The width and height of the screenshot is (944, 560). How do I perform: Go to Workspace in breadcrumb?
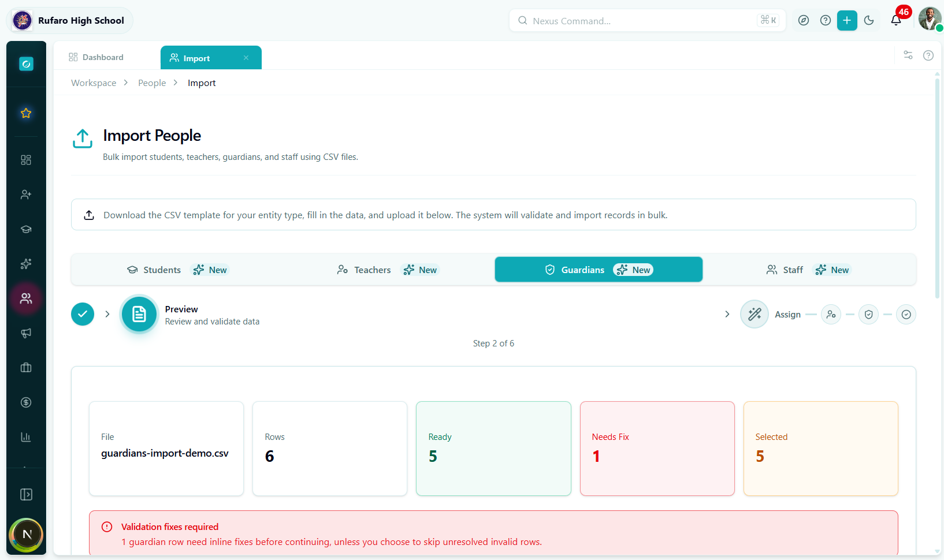coord(94,83)
